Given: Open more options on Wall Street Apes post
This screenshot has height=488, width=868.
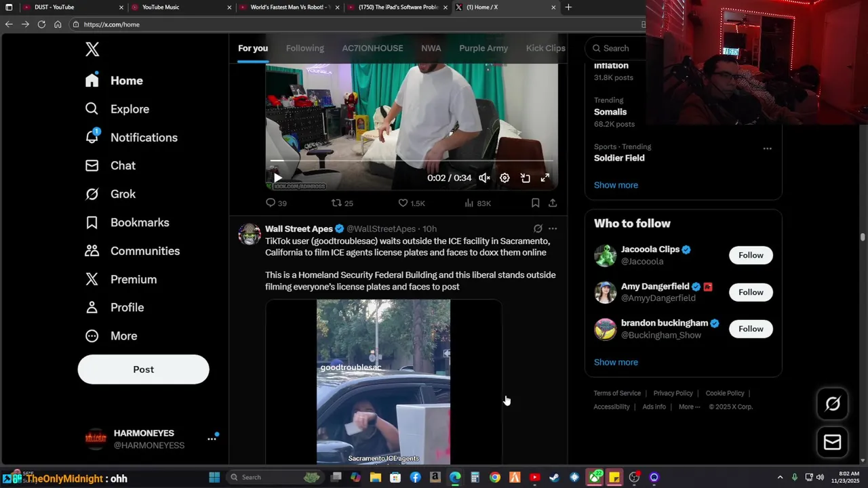Looking at the screenshot, I should coord(553,229).
